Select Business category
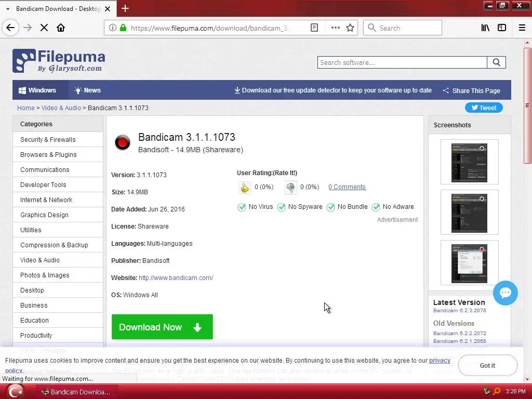Screen dimensions: 532x399 coord(58,305)
